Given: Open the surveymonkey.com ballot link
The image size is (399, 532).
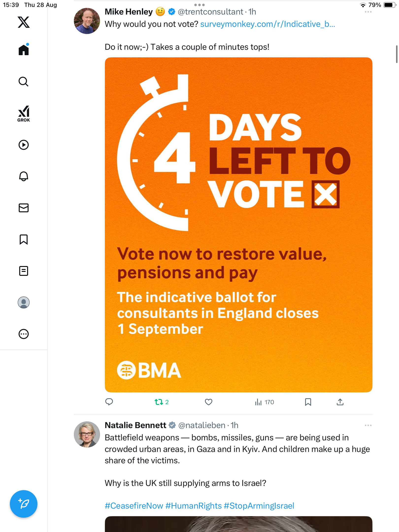Looking at the screenshot, I should click(267, 24).
